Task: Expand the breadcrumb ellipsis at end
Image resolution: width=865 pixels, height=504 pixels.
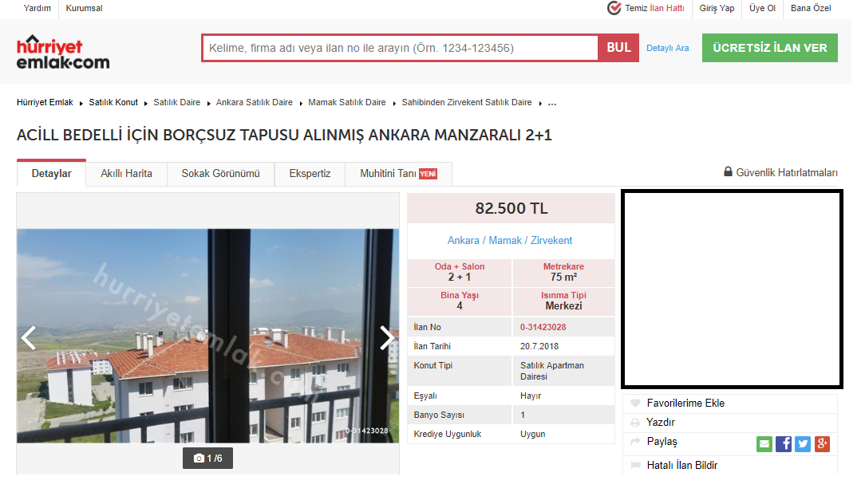Action: [552, 103]
